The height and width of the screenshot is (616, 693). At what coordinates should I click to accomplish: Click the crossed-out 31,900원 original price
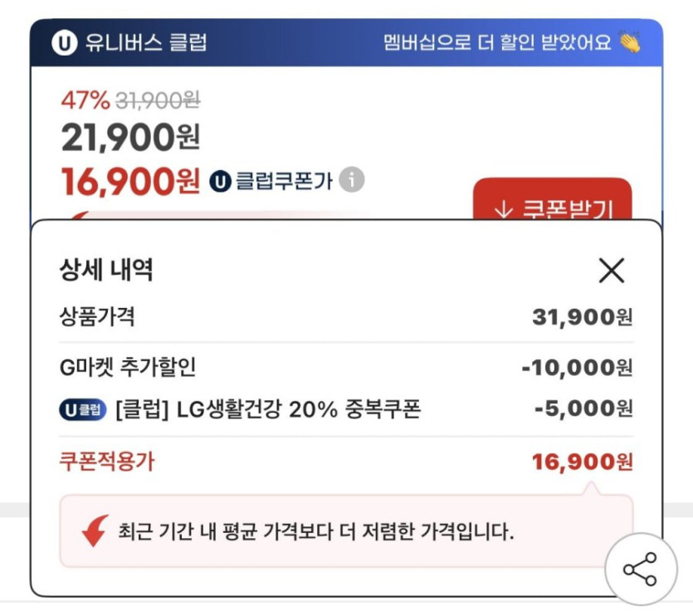tap(158, 101)
